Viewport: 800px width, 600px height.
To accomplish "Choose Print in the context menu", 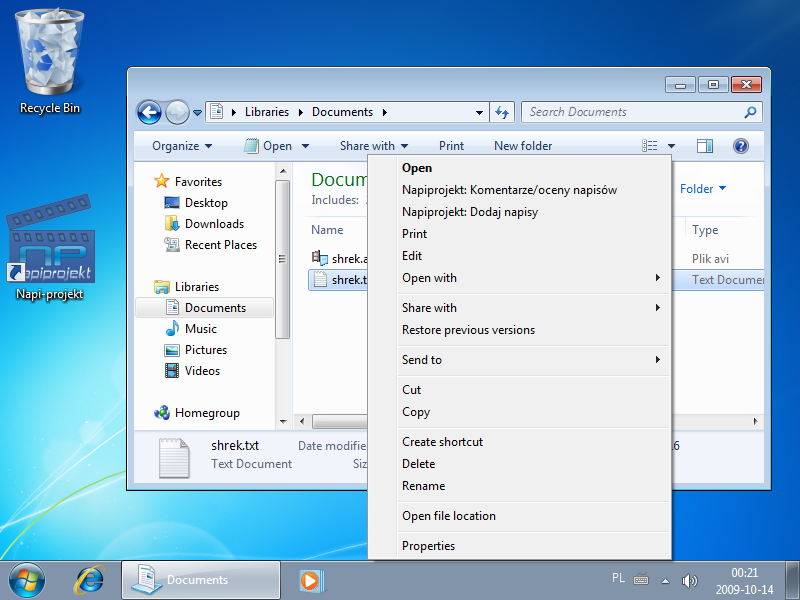I will coord(534,234).
